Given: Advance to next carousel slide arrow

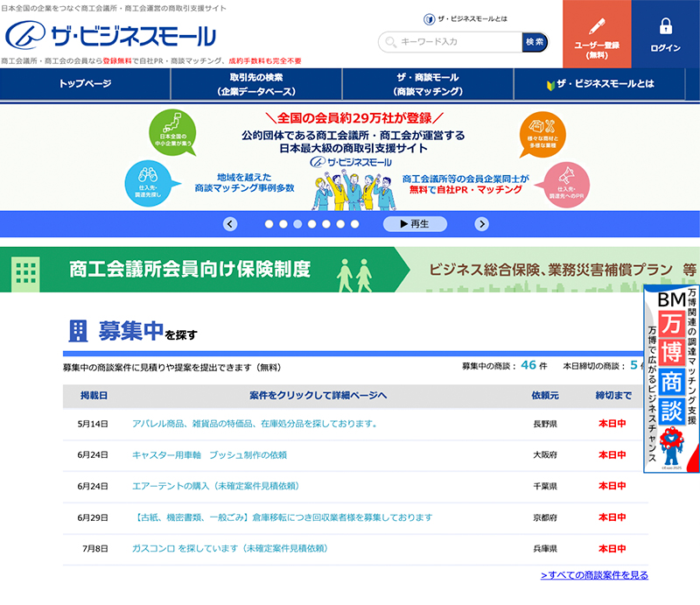Looking at the screenshot, I should [x=481, y=224].
